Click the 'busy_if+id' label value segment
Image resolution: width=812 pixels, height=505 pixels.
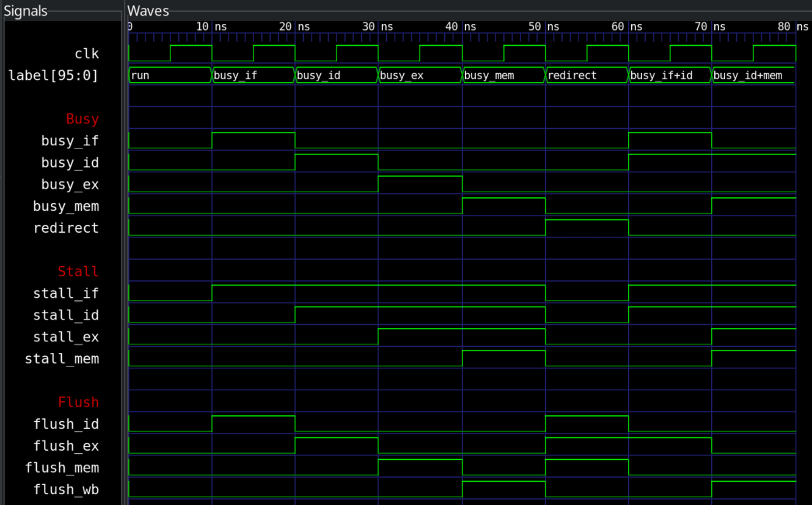point(670,76)
